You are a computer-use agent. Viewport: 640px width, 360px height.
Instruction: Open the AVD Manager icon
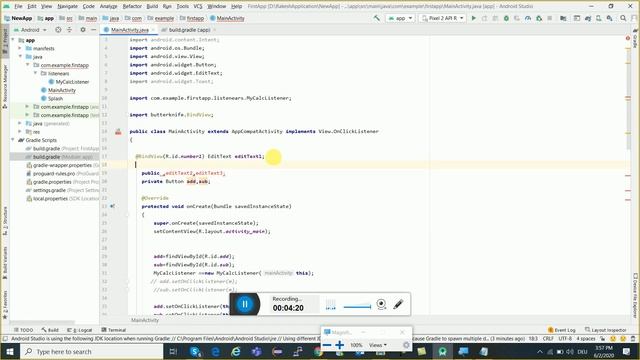coord(598,18)
